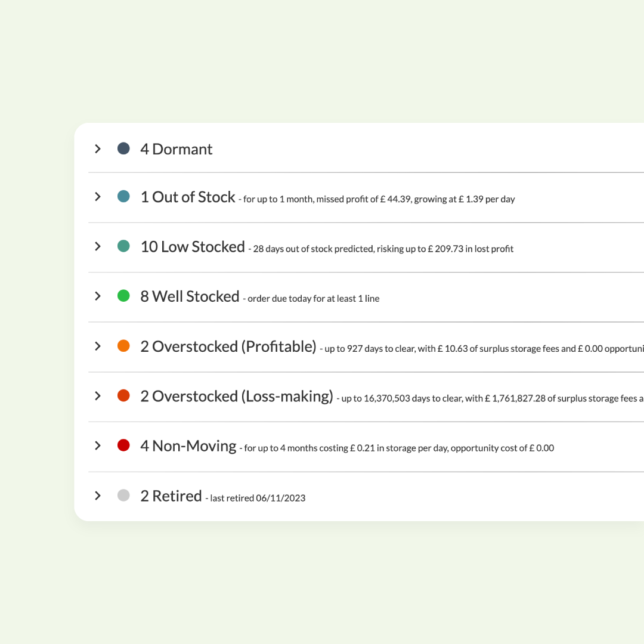Click the dark orange Overstocked (Loss-making) dot
This screenshot has height=644, width=644.
click(x=123, y=395)
